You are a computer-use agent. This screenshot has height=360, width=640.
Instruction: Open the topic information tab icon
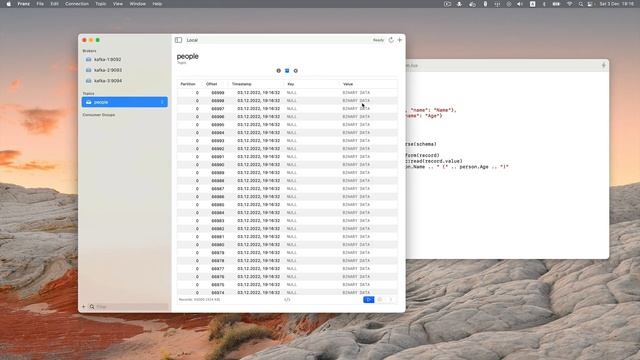(279, 71)
